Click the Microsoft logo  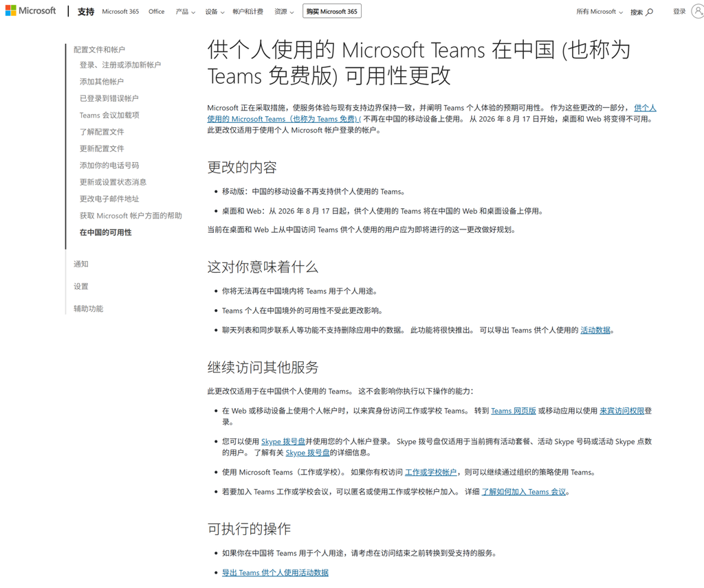(x=30, y=11)
